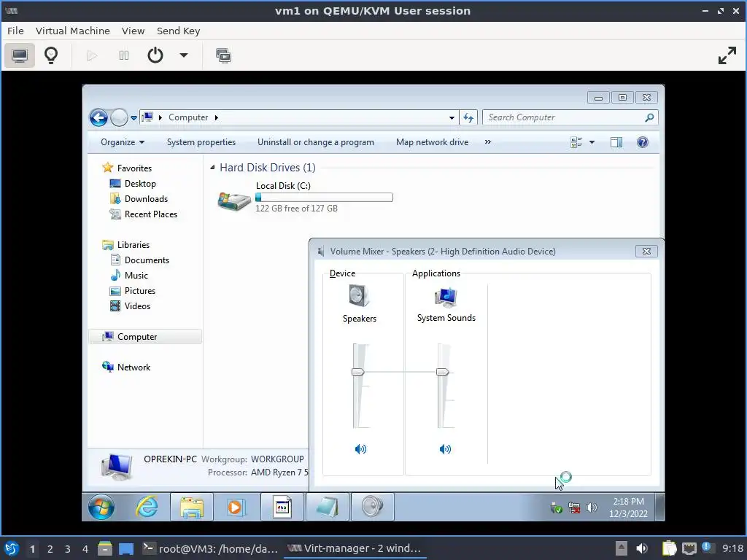The width and height of the screenshot is (747, 560).
Task: Collapse the Hard Disk Drives group
Action: 212,168
